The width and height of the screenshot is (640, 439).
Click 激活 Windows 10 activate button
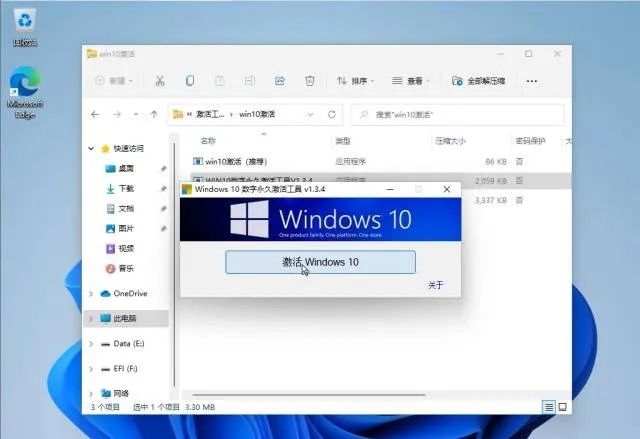(x=320, y=262)
